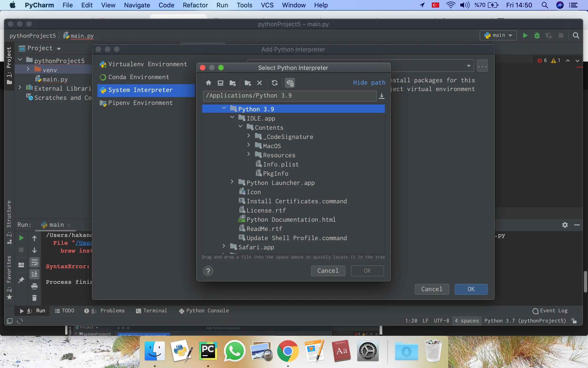588x368 pixels.
Task: Select Virtualenv Environment option
Action: pyautogui.click(x=146, y=64)
